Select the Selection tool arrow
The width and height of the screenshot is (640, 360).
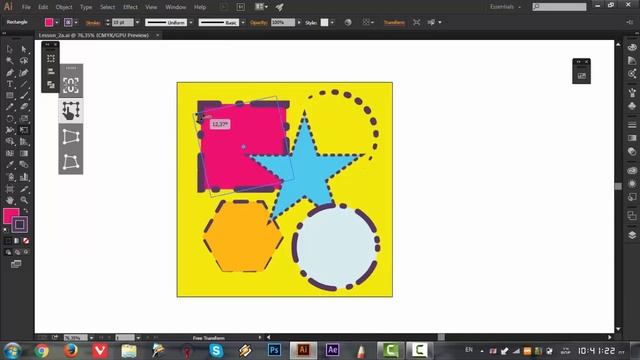tap(9, 49)
